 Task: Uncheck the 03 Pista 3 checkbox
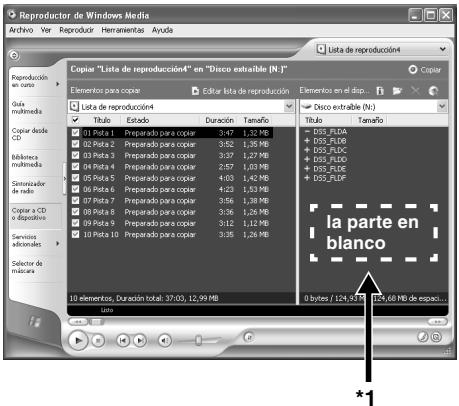click(x=76, y=155)
